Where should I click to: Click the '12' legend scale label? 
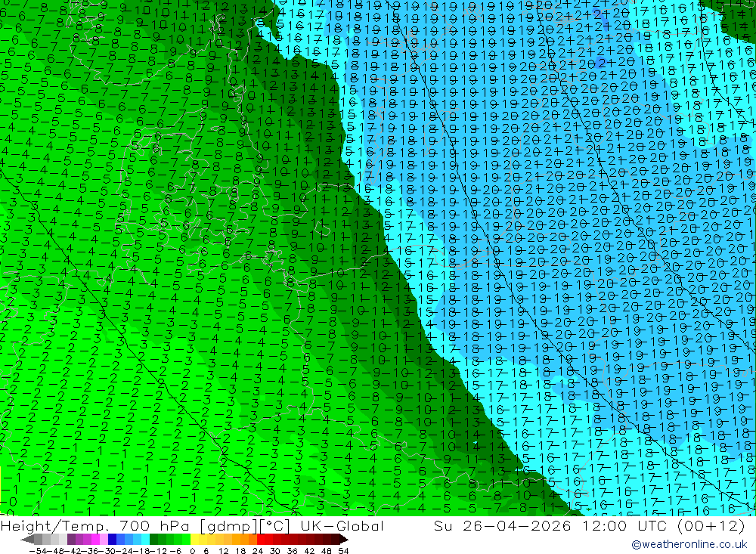(223, 551)
